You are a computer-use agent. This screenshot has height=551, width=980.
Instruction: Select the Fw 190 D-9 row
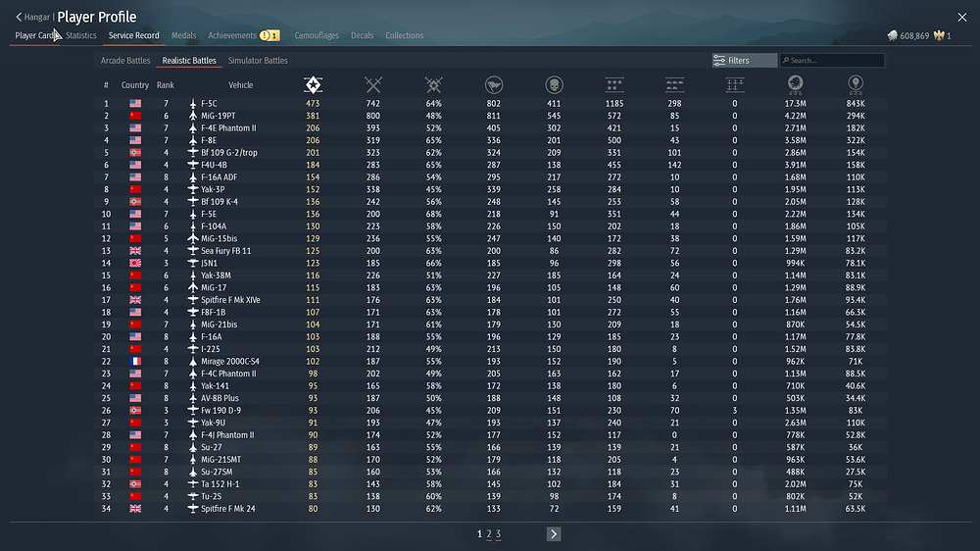point(490,410)
